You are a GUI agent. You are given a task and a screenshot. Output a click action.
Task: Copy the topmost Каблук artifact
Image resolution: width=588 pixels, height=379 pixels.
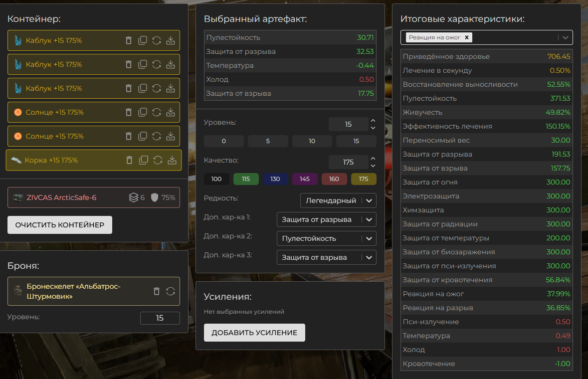point(143,40)
